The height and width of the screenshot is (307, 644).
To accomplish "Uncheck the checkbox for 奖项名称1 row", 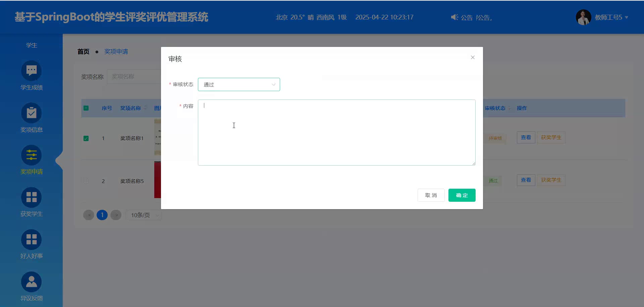I will pyautogui.click(x=86, y=138).
